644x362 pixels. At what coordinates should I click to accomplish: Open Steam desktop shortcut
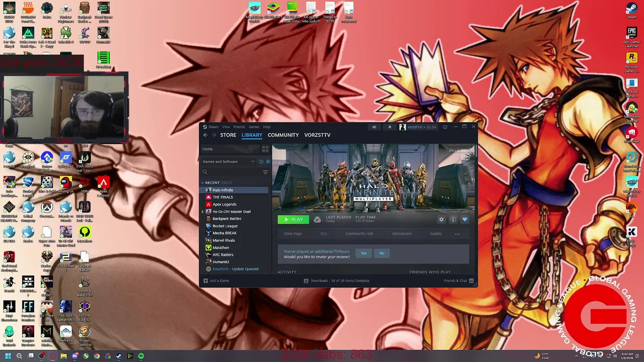(631, 10)
